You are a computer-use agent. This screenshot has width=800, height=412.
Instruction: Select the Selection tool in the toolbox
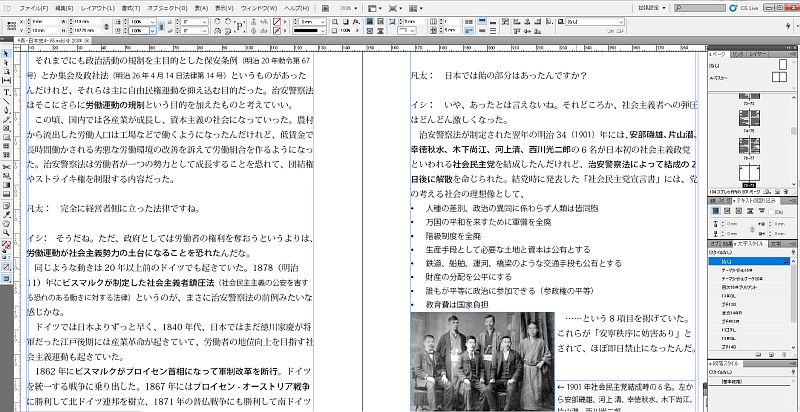point(6,52)
